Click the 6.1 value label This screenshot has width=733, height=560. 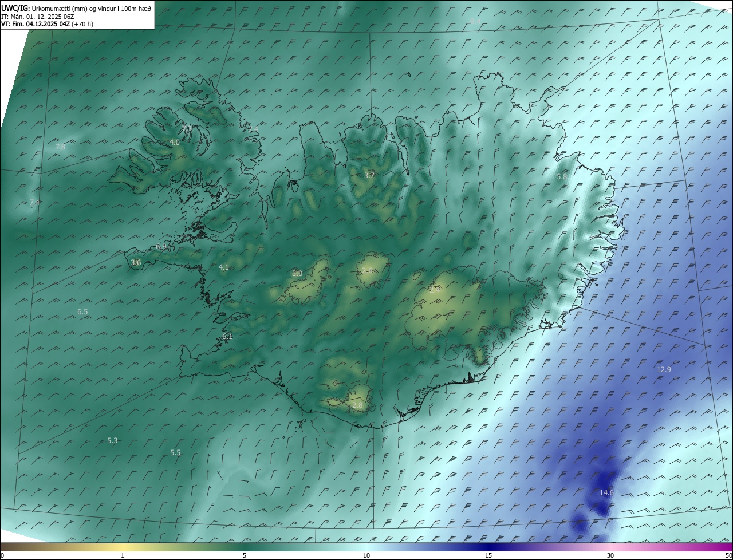tap(227, 337)
